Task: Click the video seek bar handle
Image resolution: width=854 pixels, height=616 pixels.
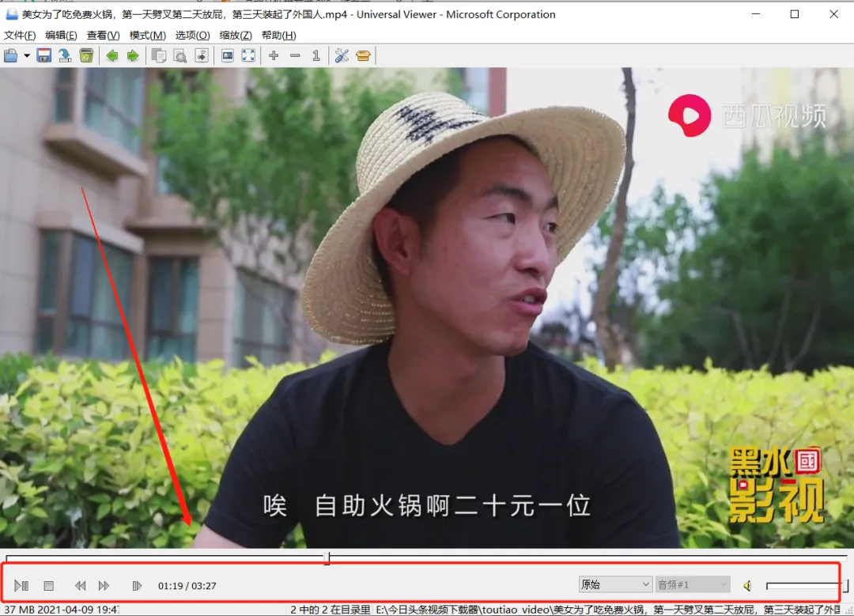Action: [x=327, y=557]
